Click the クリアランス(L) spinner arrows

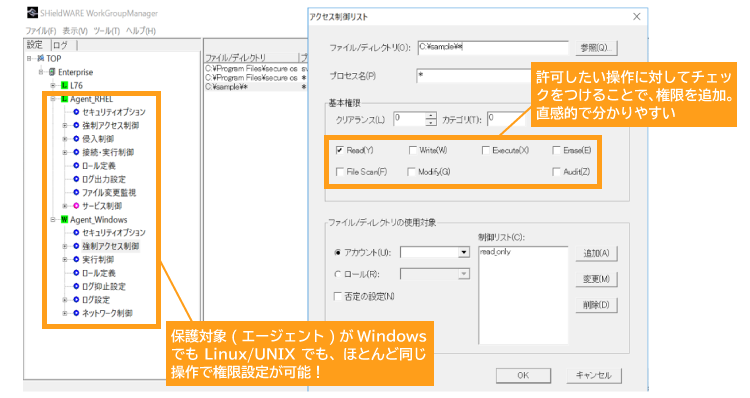click(431, 119)
